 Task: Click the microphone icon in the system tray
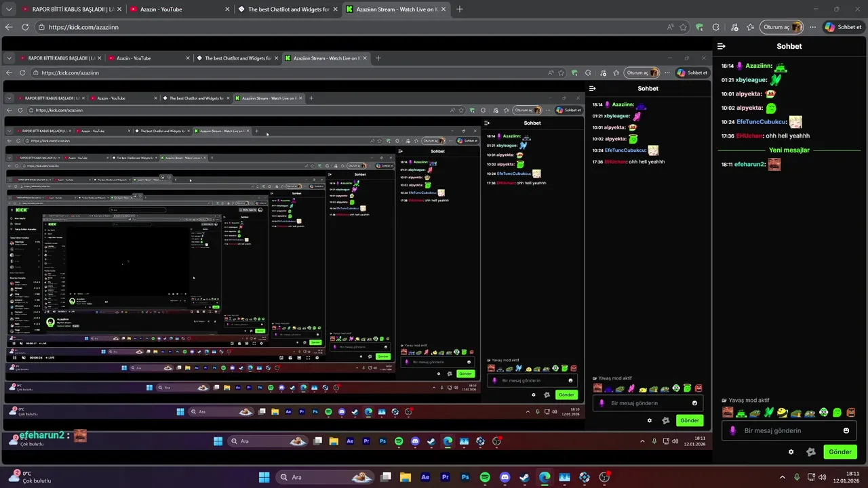tap(797, 477)
